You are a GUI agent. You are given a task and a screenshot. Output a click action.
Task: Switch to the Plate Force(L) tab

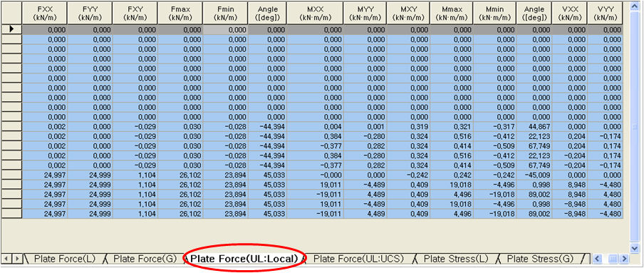[65, 259]
